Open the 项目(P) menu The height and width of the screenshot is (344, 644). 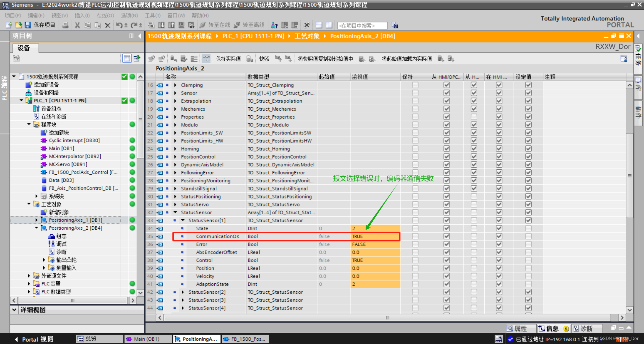click(13, 15)
